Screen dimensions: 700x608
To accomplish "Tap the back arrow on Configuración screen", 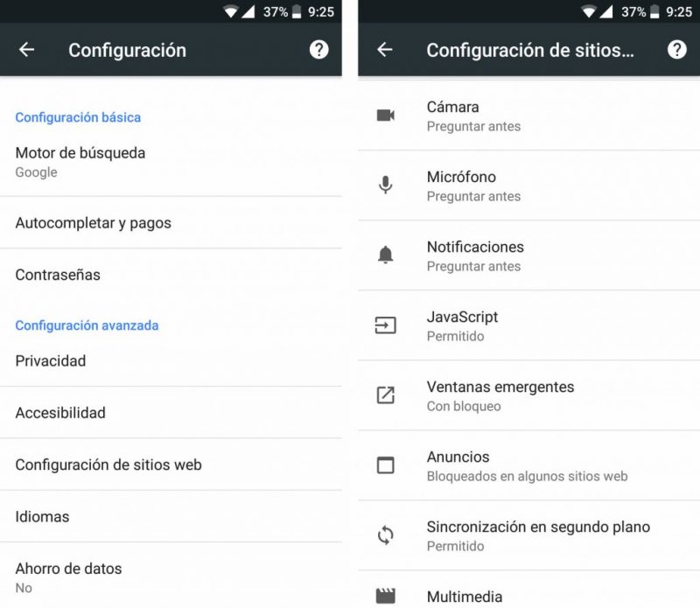I will (27, 50).
